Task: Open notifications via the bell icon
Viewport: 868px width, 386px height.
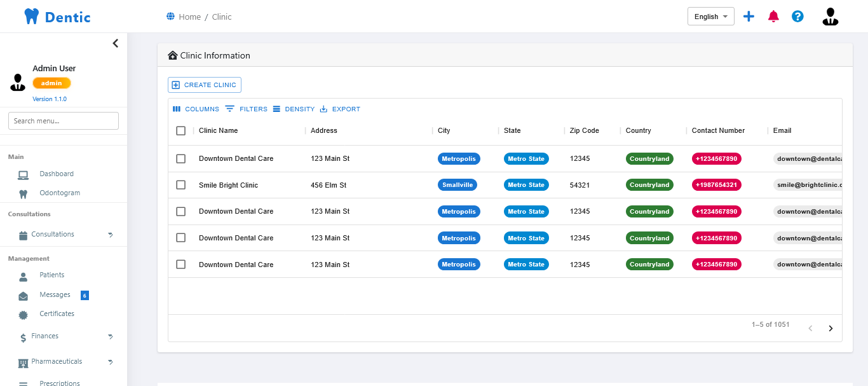Action: point(773,16)
